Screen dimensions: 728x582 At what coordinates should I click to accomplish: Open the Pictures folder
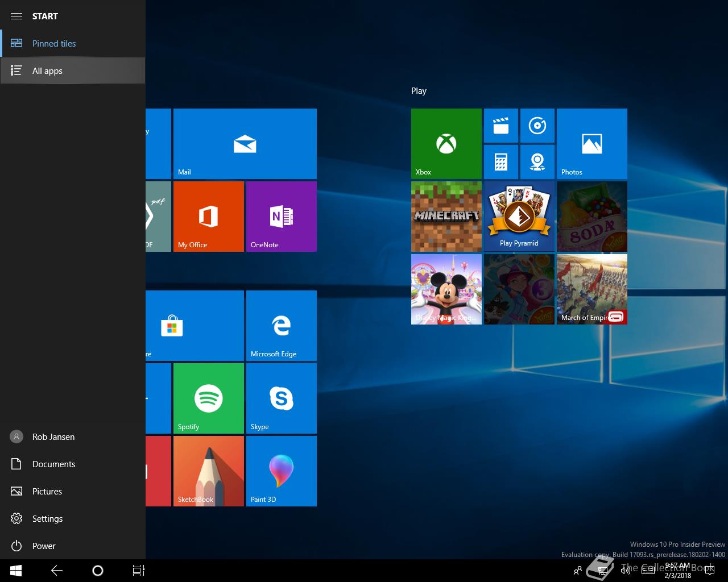point(73,491)
